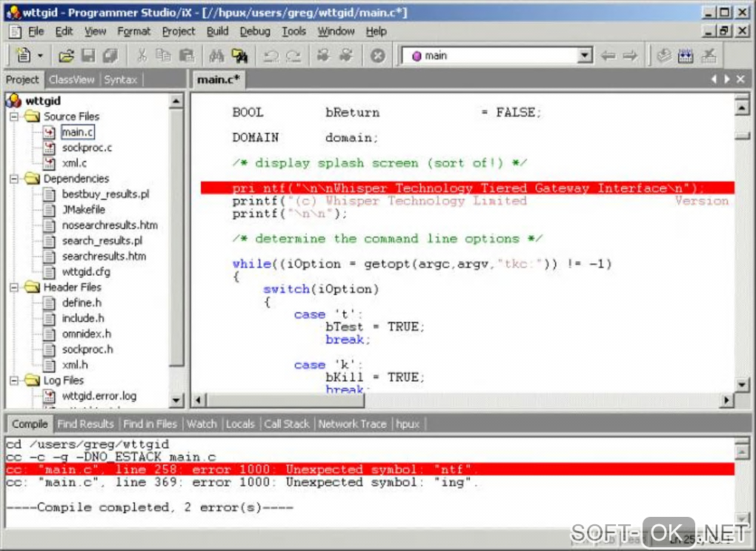This screenshot has width=756, height=551.
Task: Click the Redo toolbar icon
Action: [294, 56]
